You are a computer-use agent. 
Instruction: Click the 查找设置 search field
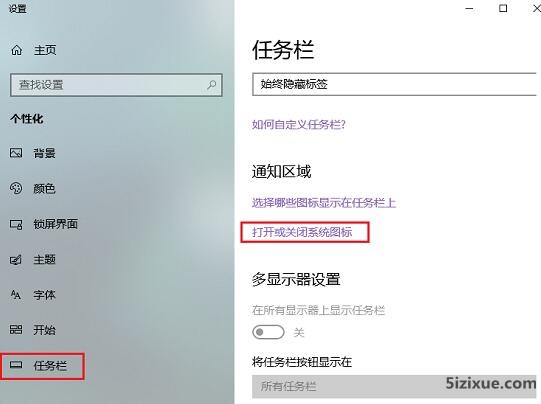116,85
